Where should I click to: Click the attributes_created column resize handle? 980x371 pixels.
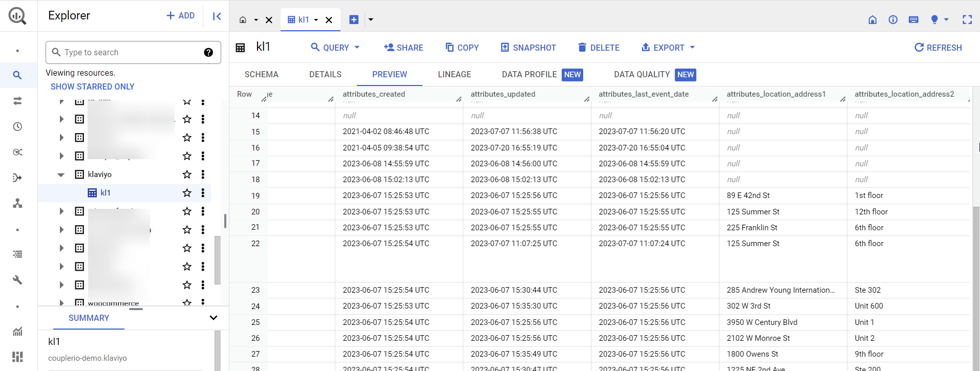click(x=459, y=99)
